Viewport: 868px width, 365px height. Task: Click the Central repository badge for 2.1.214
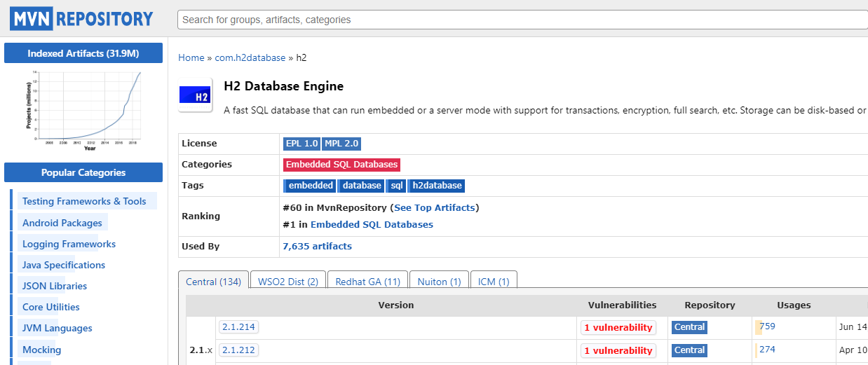tap(689, 327)
